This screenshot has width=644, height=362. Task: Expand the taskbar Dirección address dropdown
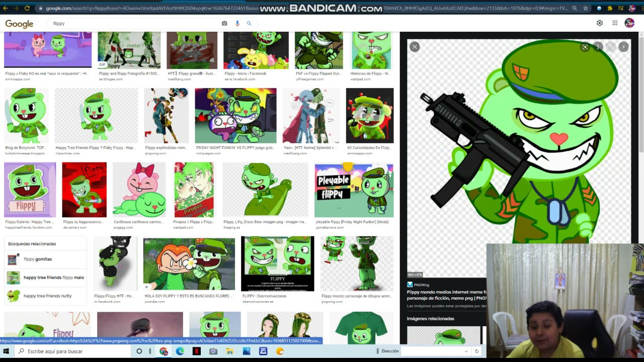click(x=466, y=351)
